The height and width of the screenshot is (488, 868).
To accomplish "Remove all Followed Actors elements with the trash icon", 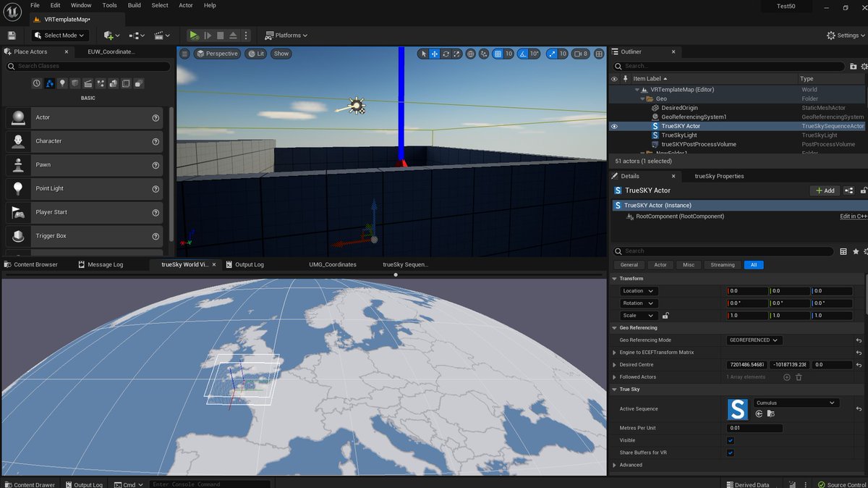I will 799,377.
